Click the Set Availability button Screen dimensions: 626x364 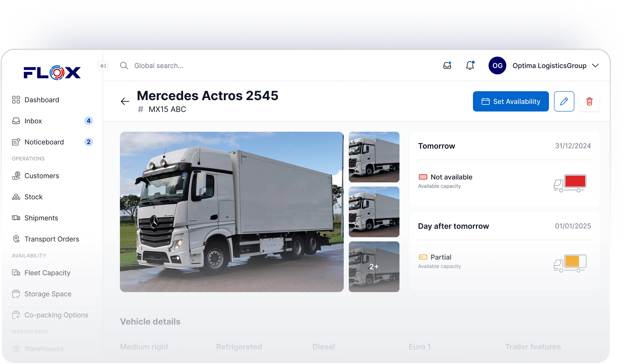coord(511,101)
